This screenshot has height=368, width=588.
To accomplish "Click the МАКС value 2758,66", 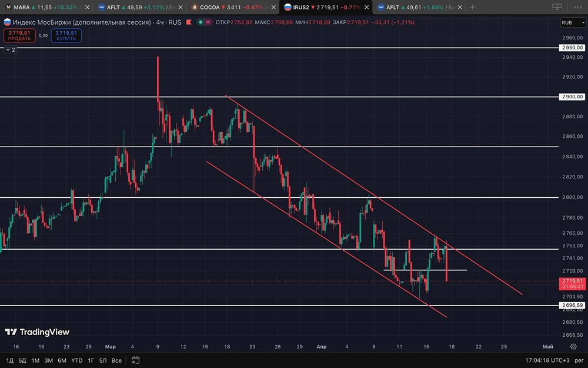I will coord(282,22).
